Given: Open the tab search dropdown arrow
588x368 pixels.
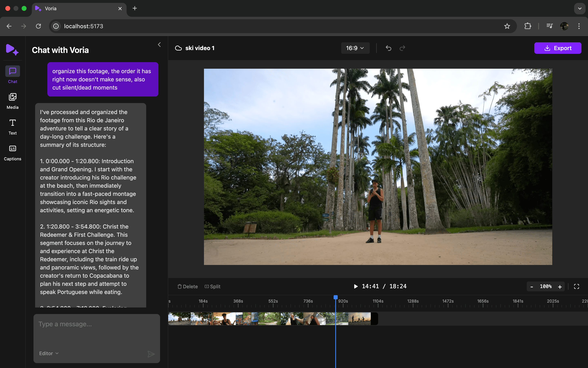Looking at the screenshot, I should pos(580,9).
